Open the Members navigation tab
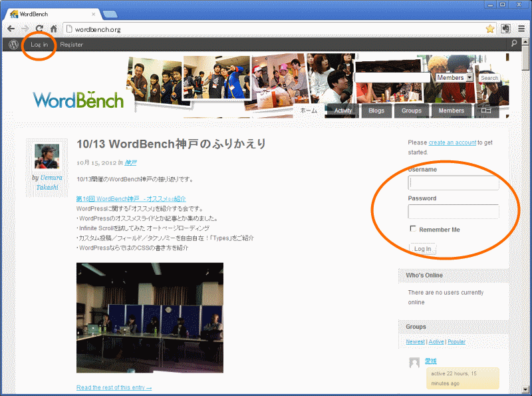The width and height of the screenshot is (532, 396). tap(452, 110)
